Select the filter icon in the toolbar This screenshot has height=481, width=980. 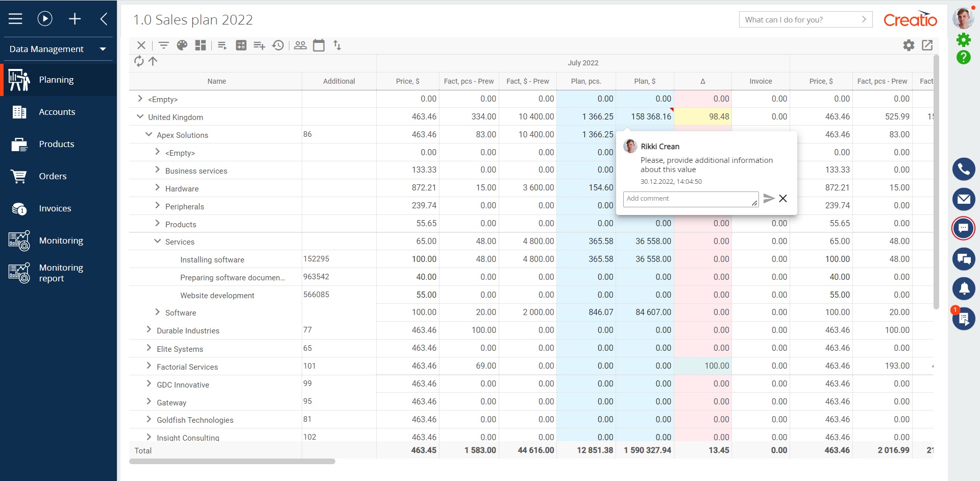coord(163,45)
